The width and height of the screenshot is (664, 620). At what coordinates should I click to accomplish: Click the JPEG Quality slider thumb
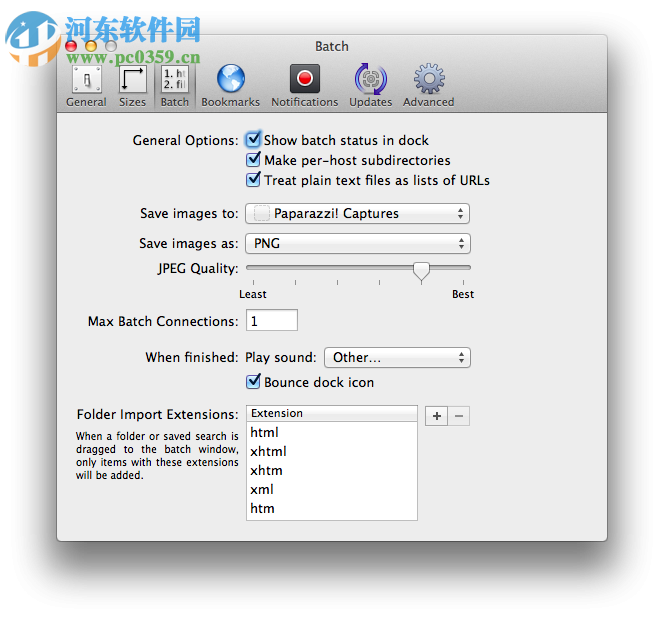pyautogui.click(x=421, y=271)
